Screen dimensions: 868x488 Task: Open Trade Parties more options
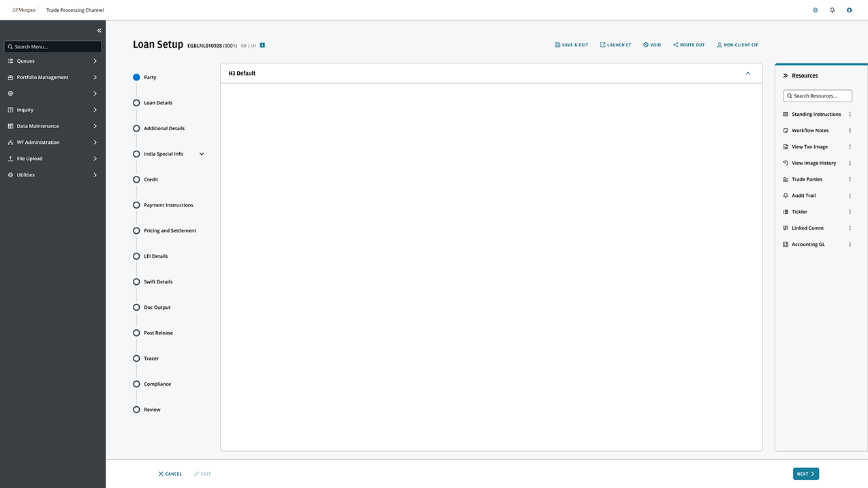(850, 179)
